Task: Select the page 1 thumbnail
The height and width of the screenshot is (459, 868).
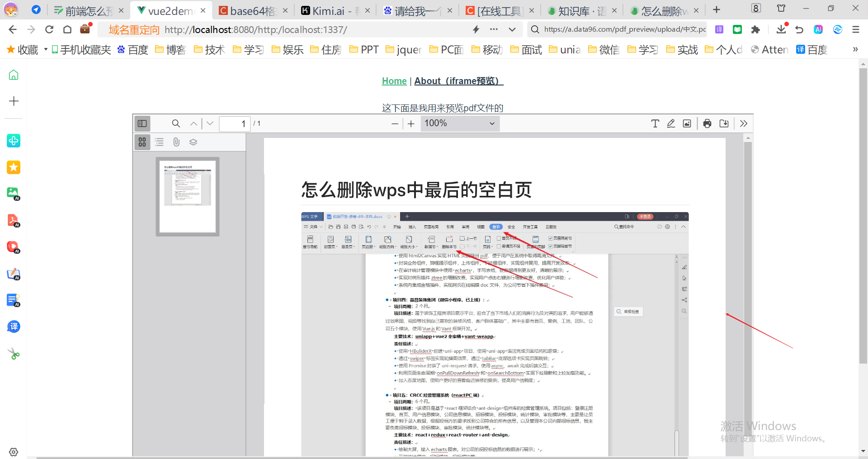Action: (188, 196)
